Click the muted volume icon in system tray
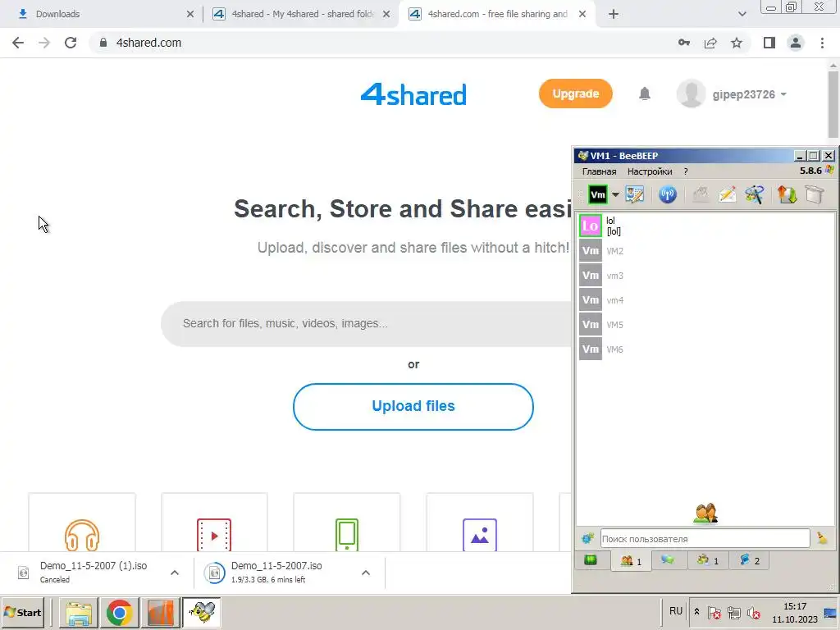The width and height of the screenshot is (840, 630). coord(754,612)
